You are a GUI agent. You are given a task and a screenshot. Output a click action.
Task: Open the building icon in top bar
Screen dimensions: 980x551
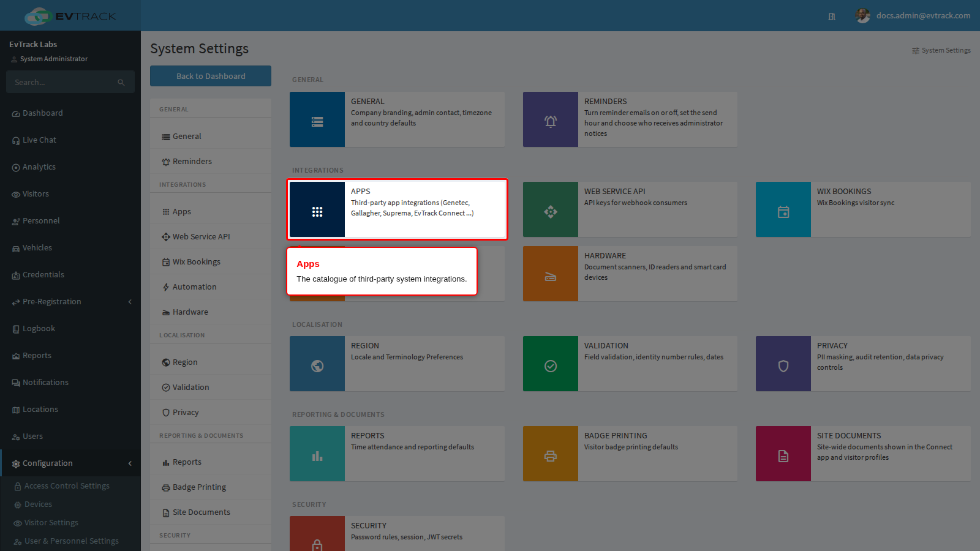pos(832,17)
